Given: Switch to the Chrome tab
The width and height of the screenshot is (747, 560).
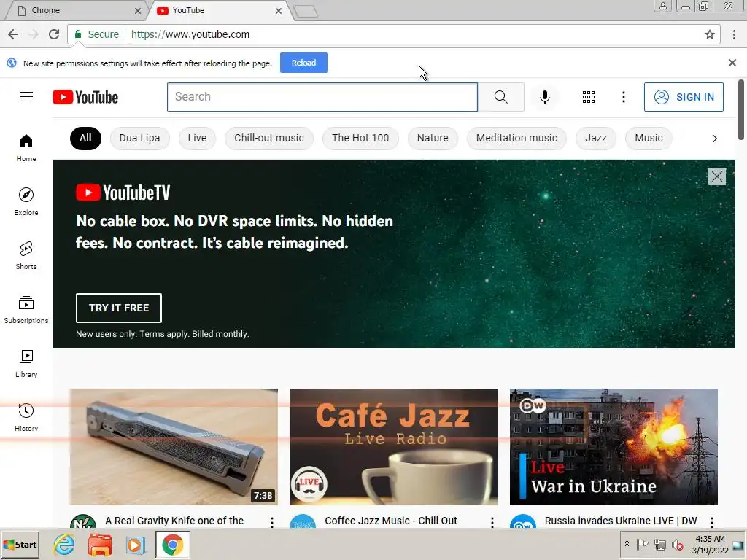Looking at the screenshot, I should coord(76,10).
